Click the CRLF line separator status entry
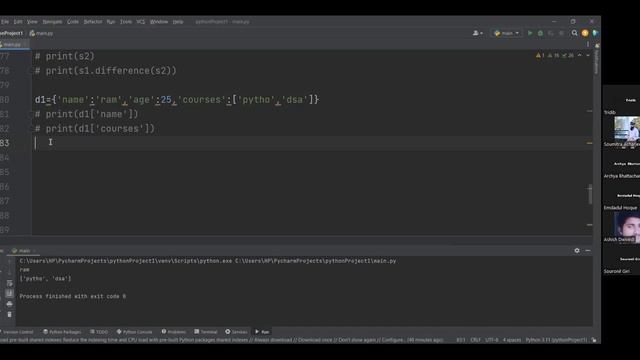 475,340
